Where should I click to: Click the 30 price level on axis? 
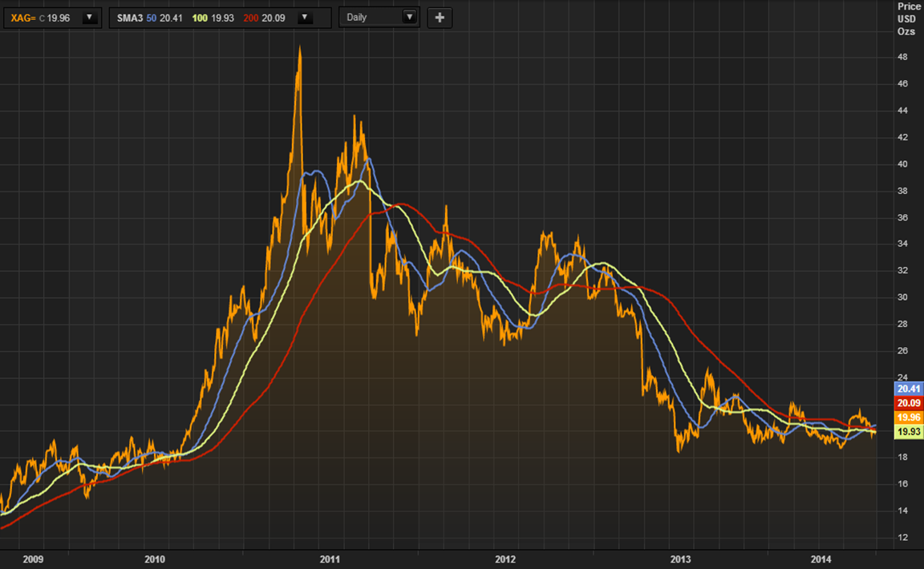click(902, 297)
